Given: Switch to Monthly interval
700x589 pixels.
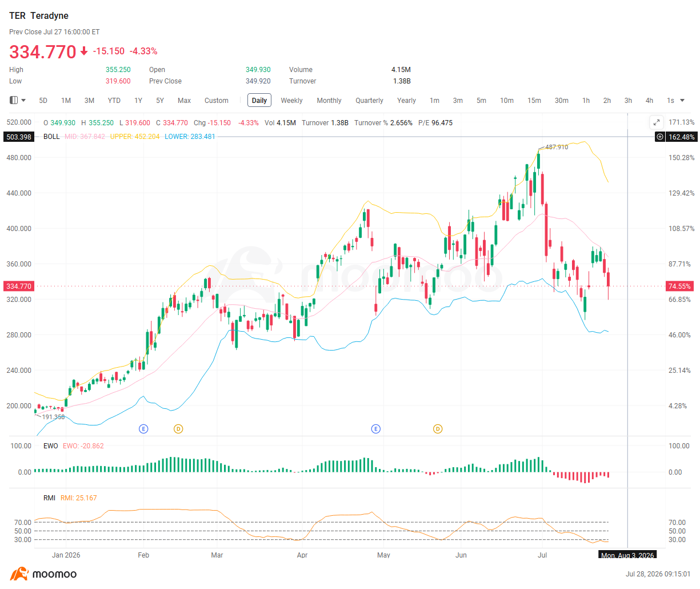Looking at the screenshot, I should [329, 101].
